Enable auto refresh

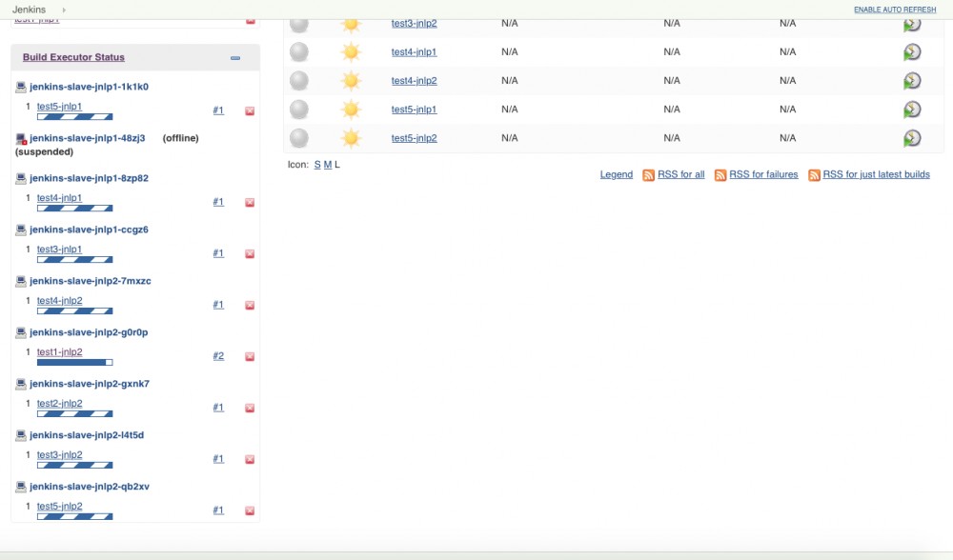895,10
